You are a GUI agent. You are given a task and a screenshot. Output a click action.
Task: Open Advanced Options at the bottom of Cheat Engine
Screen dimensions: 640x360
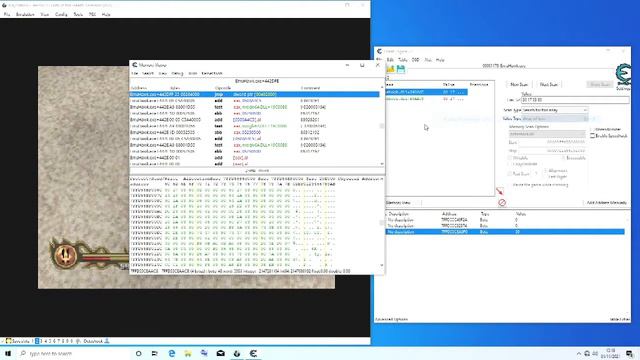[x=391, y=319]
